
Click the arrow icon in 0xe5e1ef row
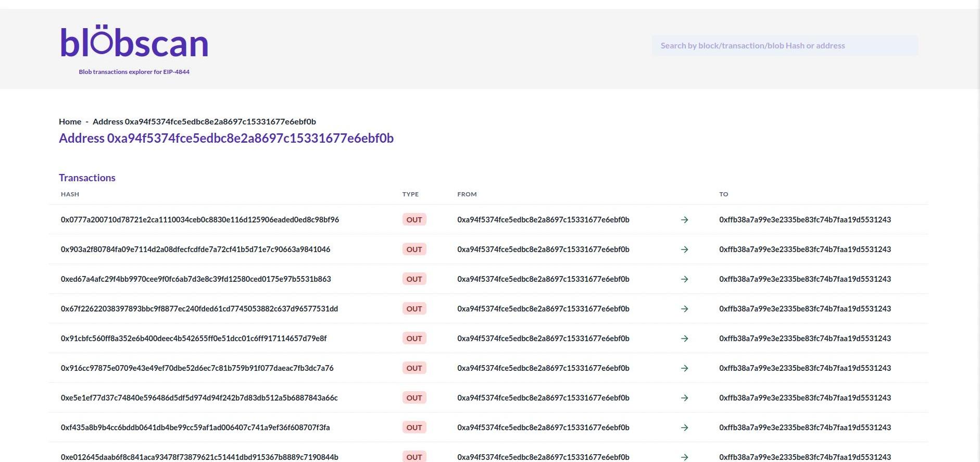point(685,398)
